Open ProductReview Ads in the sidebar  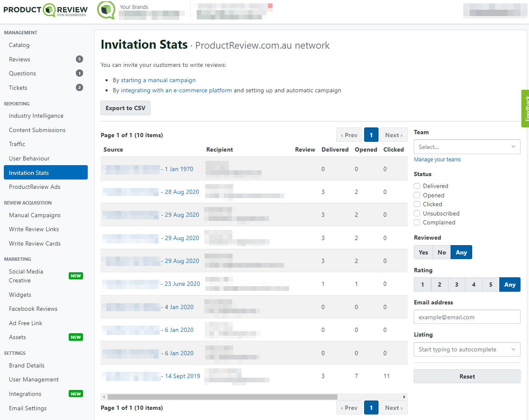35,187
